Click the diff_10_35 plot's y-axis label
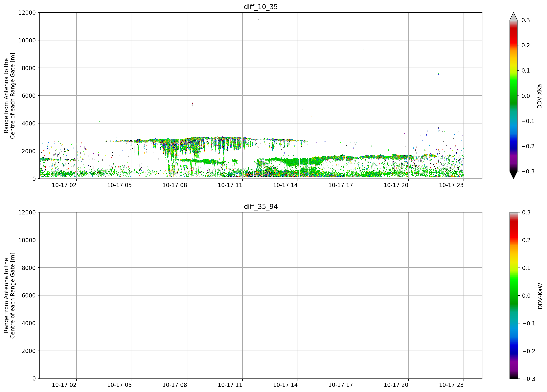This screenshot has height=392, width=547. coord(9,96)
